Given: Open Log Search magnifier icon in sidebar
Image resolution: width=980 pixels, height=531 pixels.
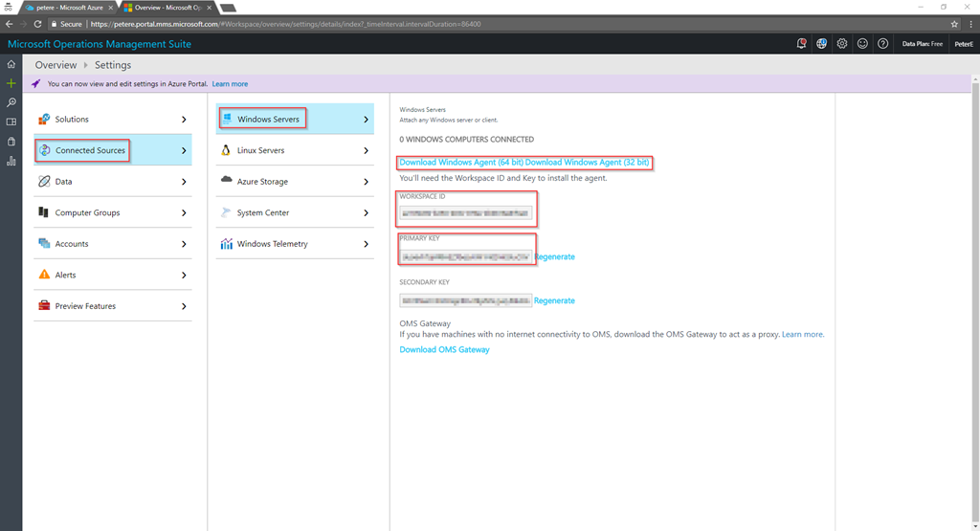Looking at the screenshot, I should tap(11, 102).
